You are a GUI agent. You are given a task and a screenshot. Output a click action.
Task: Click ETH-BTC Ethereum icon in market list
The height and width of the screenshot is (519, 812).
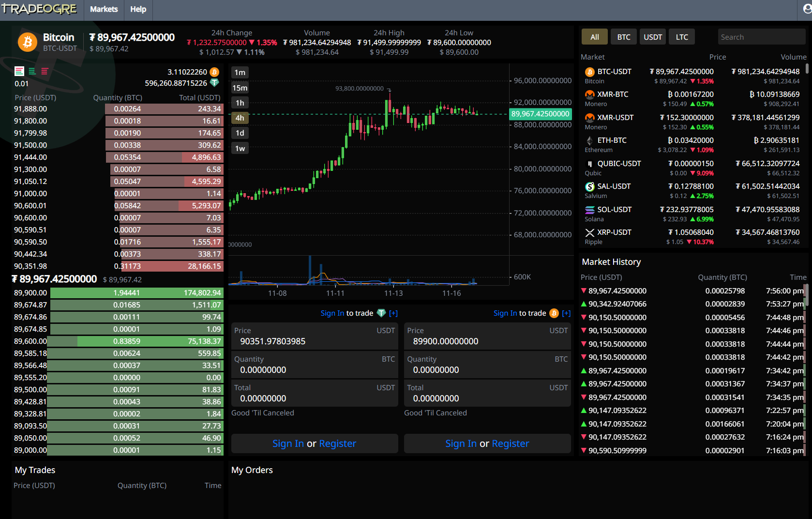click(589, 140)
